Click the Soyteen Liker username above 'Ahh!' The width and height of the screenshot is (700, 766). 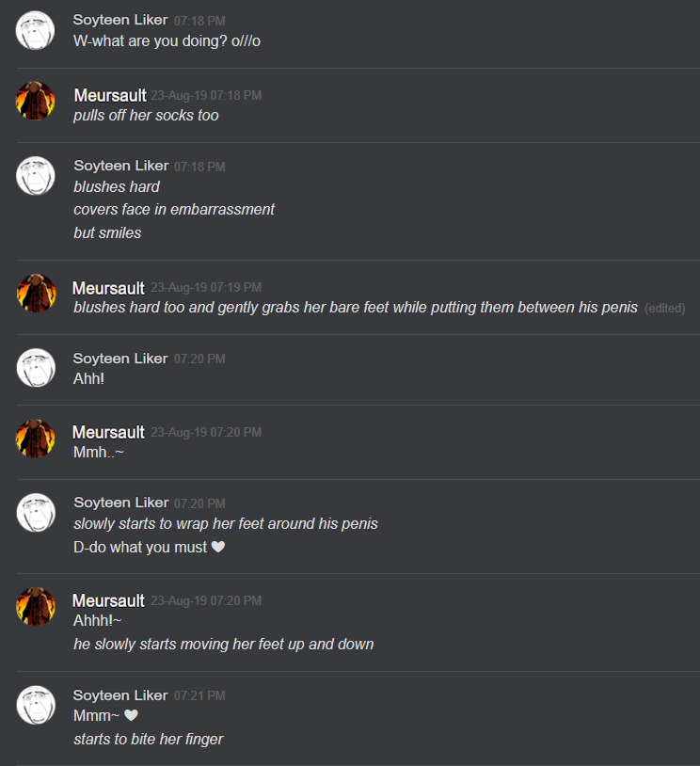(x=120, y=359)
